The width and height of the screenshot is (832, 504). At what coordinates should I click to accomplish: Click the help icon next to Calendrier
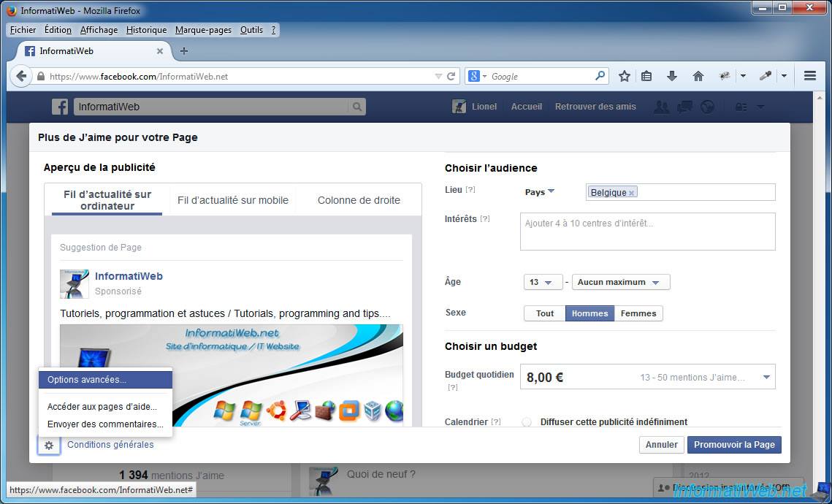[495, 421]
